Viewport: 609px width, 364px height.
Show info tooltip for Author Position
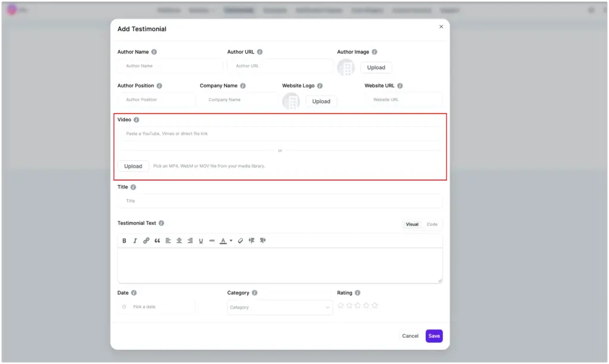click(x=159, y=86)
